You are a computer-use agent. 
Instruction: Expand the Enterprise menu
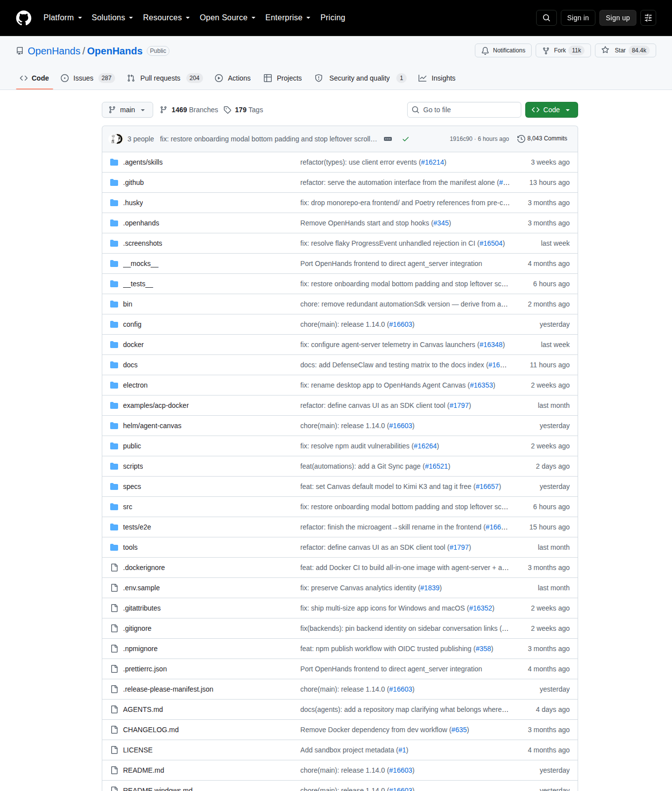tap(288, 18)
